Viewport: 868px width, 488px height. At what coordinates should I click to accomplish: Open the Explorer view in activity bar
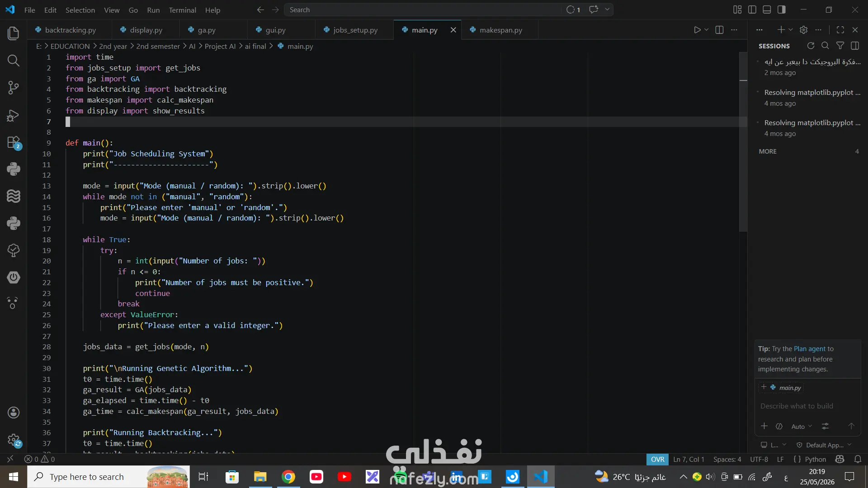pos(14,33)
